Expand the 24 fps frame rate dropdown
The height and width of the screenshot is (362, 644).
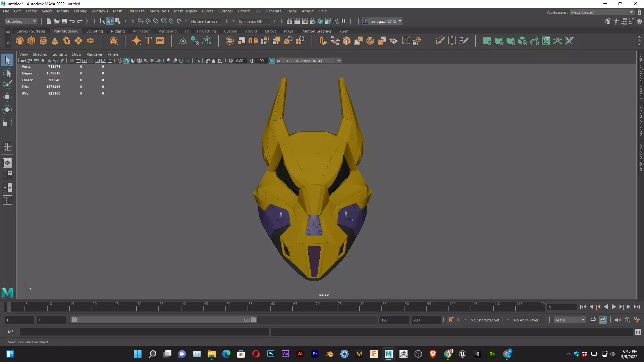pyautogui.click(x=583, y=320)
